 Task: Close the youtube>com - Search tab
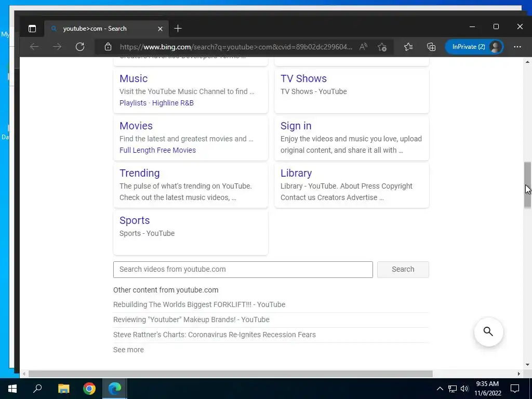click(x=160, y=29)
